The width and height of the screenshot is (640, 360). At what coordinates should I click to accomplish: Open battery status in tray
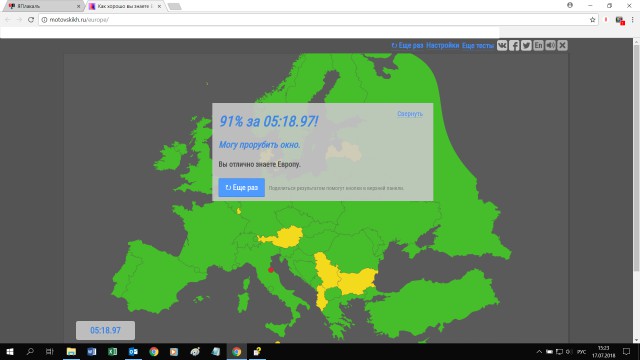pos(549,352)
